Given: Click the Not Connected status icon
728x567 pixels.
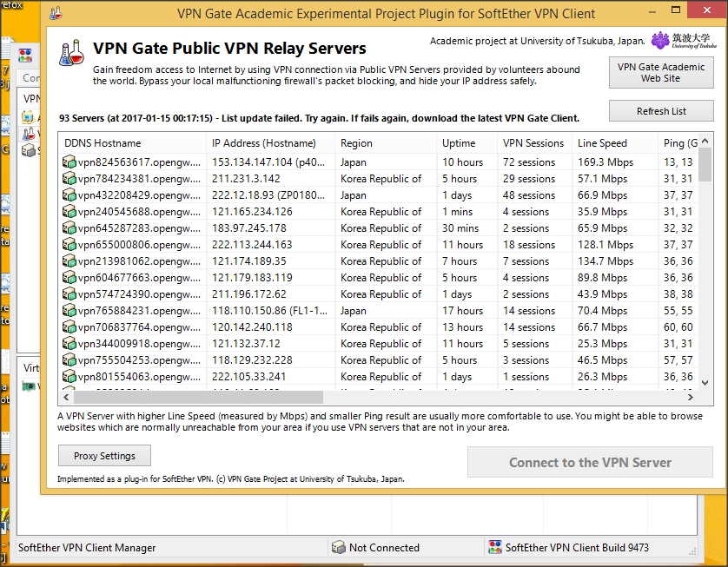Looking at the screenshot, I should [338, 548].
